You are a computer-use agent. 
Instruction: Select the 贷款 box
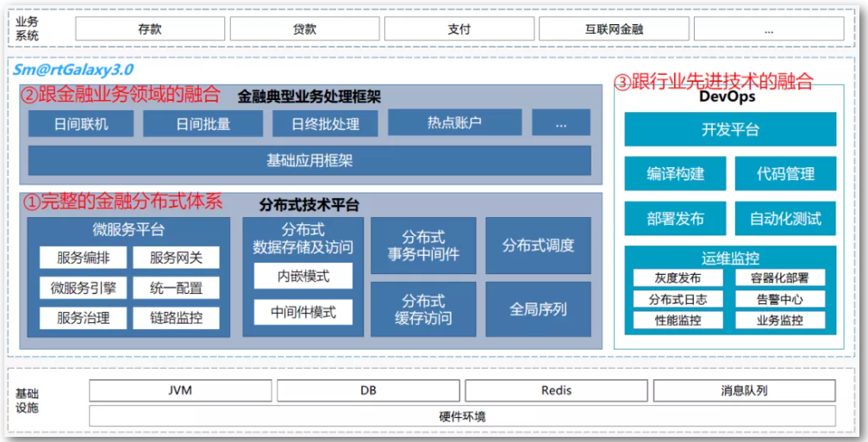304,28
